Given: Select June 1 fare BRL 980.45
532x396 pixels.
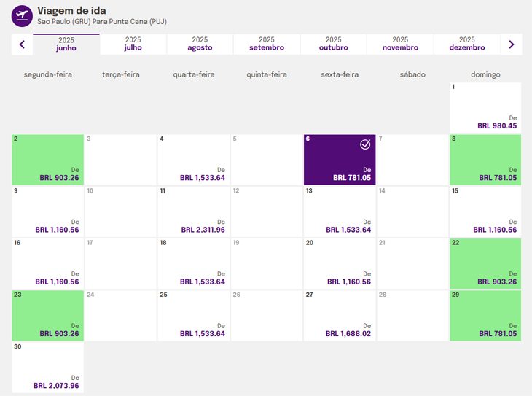Looking at the screenshot, I should [485, 108].
